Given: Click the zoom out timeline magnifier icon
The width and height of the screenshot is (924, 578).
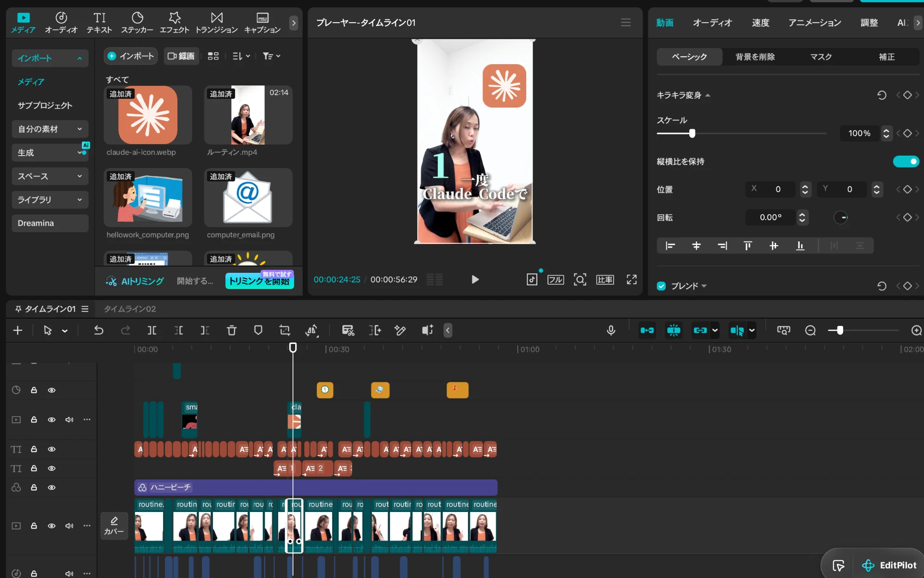Looking at the screenshot, I should [810, 330].
